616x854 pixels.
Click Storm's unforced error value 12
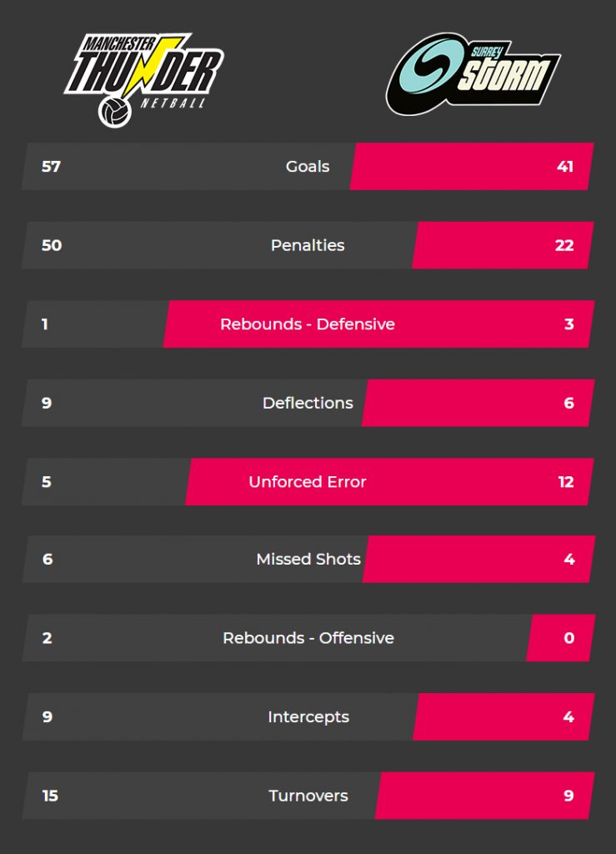(566, 482)
